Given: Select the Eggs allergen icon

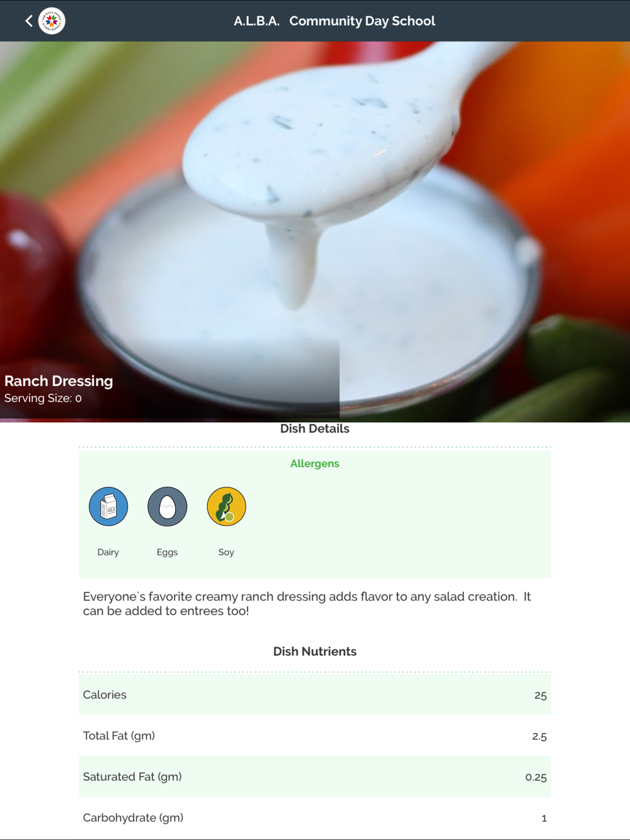Looking at the screenshot, I should pos(167,506).
